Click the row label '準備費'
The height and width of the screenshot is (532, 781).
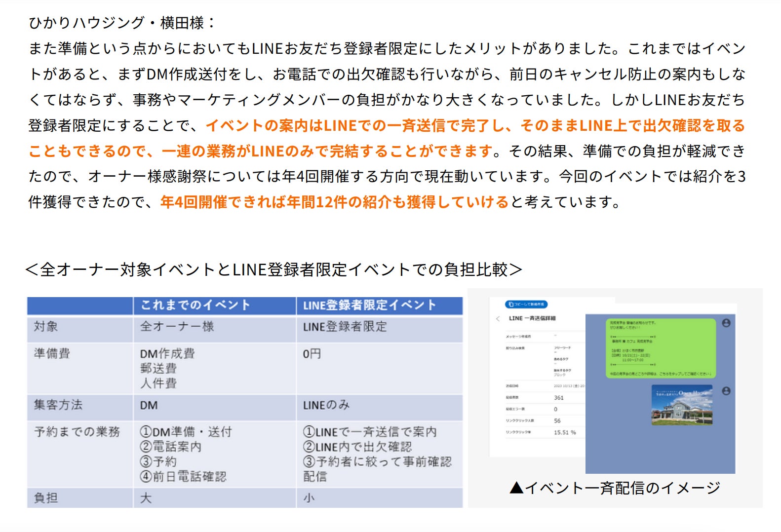[x=52, y=353]
